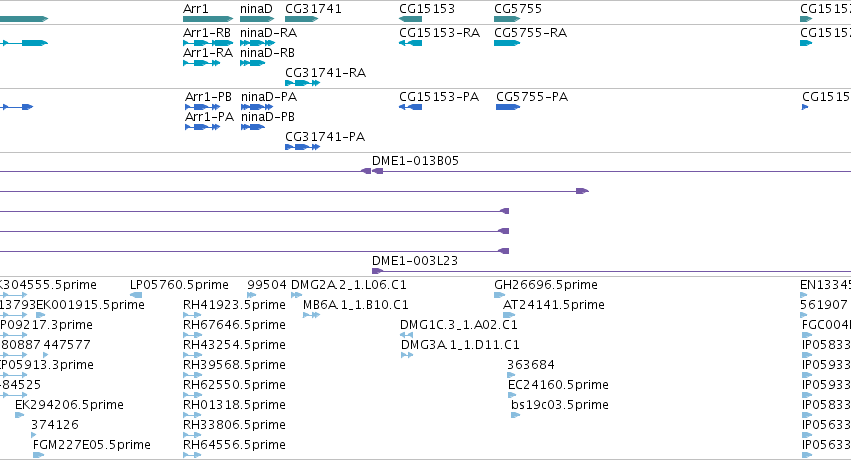851x460 pixels.
Task: Click the Arr1 gene label
Action: click(x=195, y=9)
